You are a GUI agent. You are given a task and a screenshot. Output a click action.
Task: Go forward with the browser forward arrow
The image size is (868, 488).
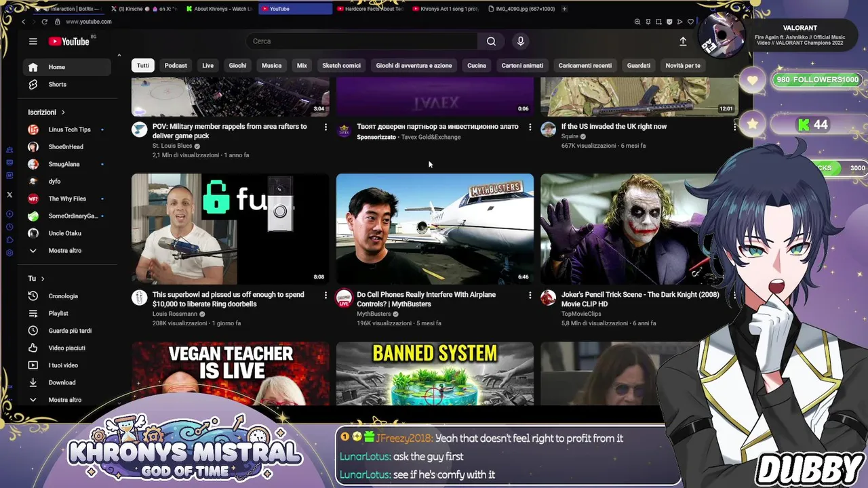tap(34, 22)
